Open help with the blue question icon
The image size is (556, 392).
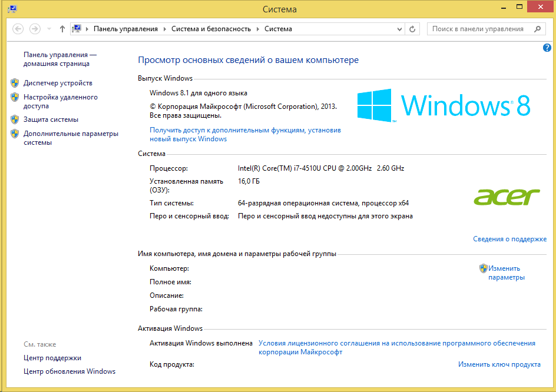tap(547, 48)
